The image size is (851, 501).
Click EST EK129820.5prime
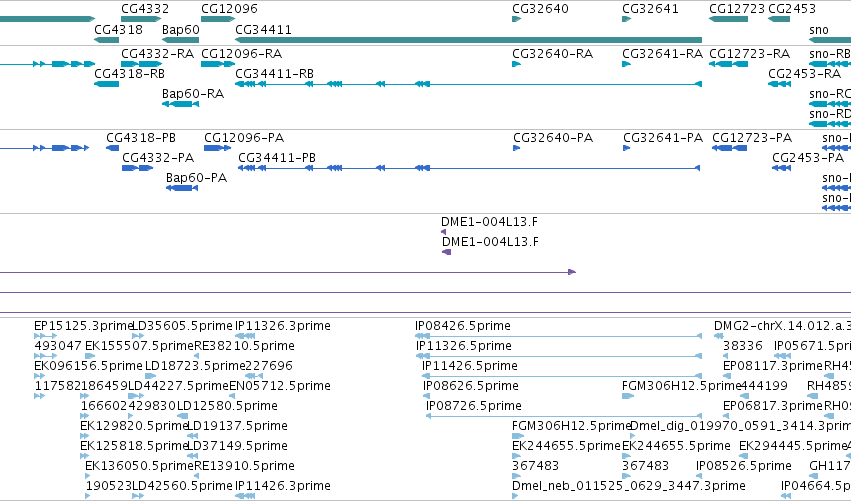point(134,427)
